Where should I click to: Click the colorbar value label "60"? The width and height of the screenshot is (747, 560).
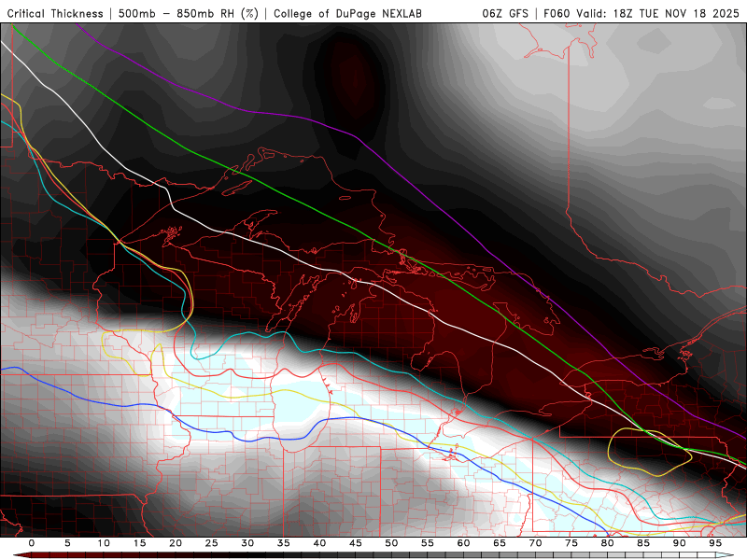pos(463,543)
